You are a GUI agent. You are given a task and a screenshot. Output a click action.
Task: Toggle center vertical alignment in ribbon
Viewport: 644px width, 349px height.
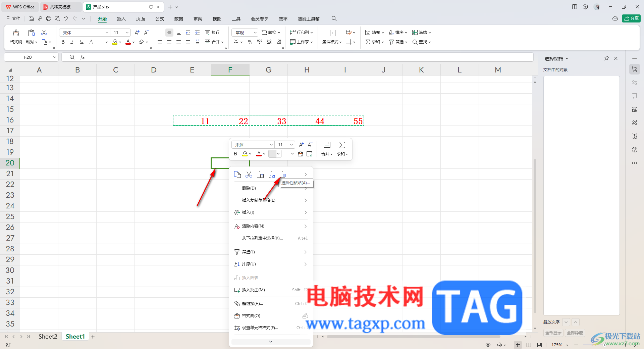[x=169, y=33]
